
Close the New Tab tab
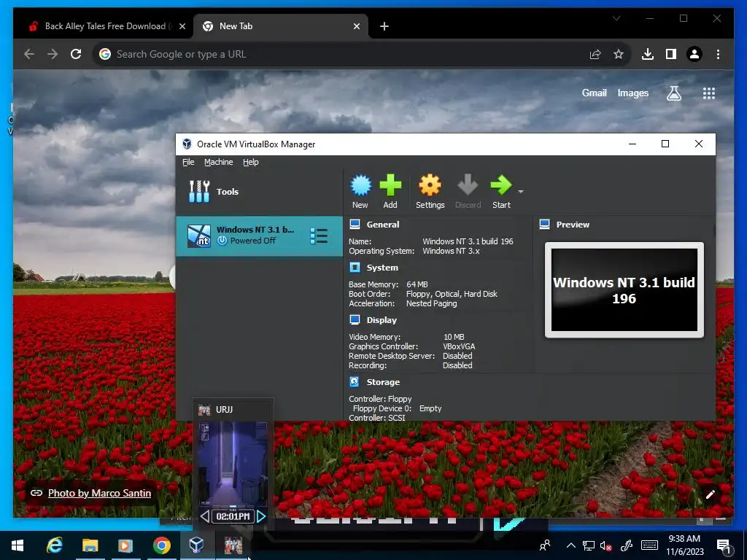(x=356, y=26)
